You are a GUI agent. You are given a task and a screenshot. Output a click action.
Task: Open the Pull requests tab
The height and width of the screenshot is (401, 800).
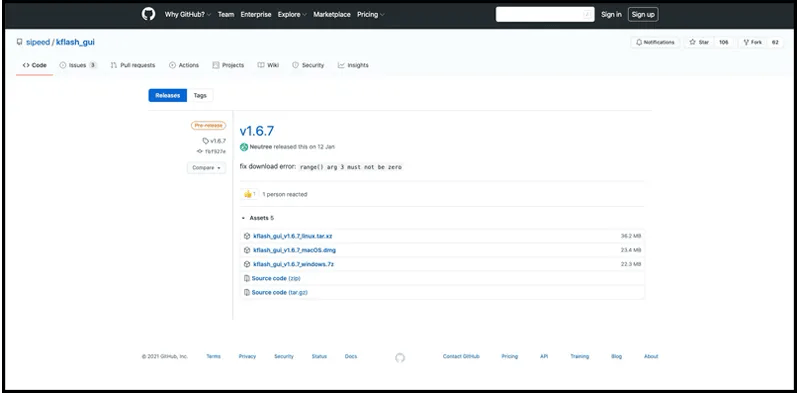coord(133,65)
